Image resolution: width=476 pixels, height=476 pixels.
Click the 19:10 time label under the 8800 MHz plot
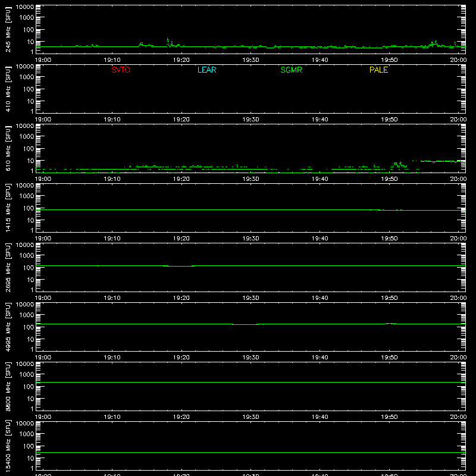click(x=112, y=417)
